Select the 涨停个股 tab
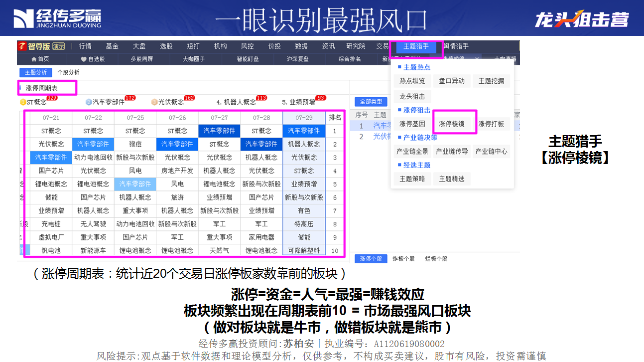Viewport: 644px width, 362px height. (371, 259)
